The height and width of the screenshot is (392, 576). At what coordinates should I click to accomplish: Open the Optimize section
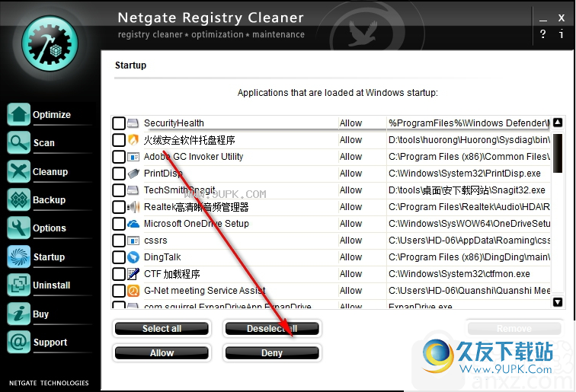pyautogui.click(x=52, y=115)
